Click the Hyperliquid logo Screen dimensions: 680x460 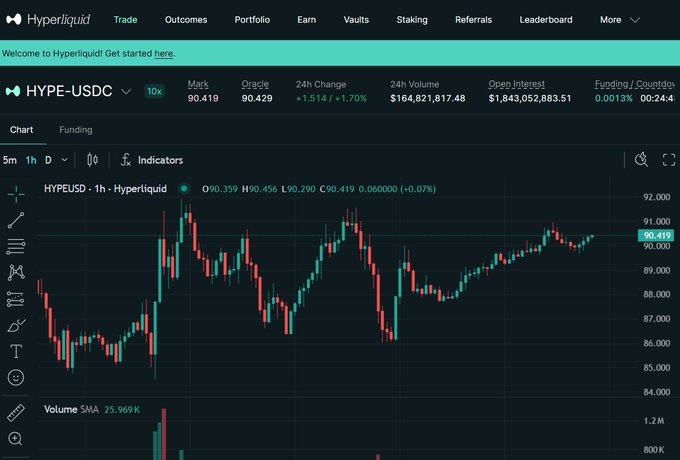[x=48, y=20]
